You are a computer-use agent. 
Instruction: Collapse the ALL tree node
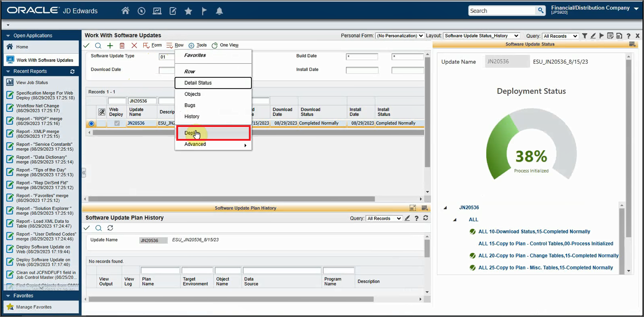coord(455,220)
